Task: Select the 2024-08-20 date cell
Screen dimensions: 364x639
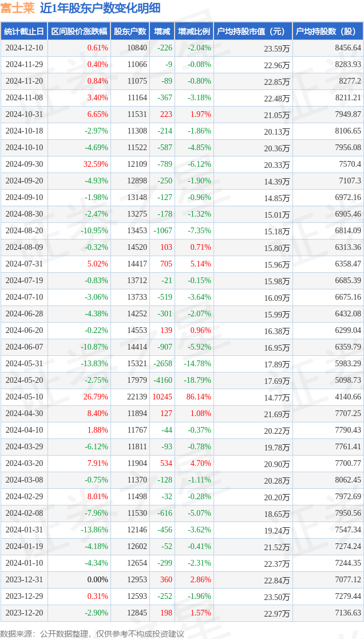Action: pos(24,230)
